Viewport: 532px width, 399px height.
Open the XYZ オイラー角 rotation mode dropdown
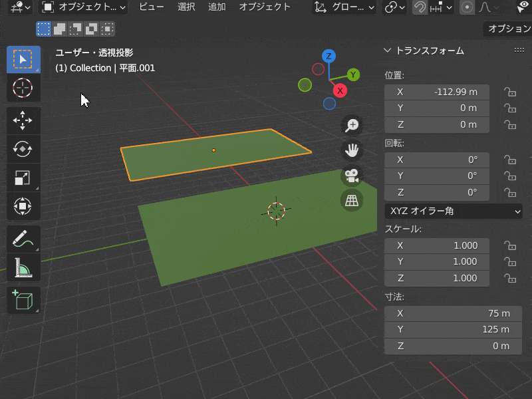coord(453,211)
